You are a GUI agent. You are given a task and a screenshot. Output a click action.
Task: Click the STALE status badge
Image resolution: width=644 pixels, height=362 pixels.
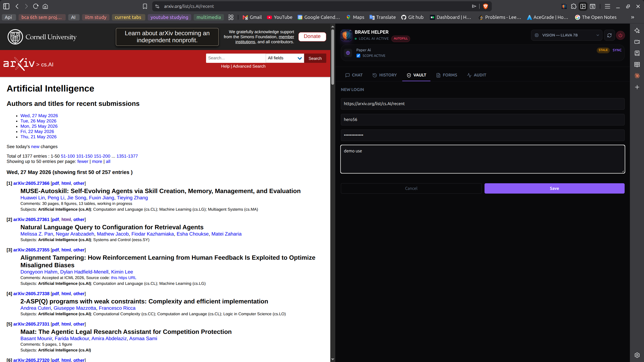coord(603,50)
